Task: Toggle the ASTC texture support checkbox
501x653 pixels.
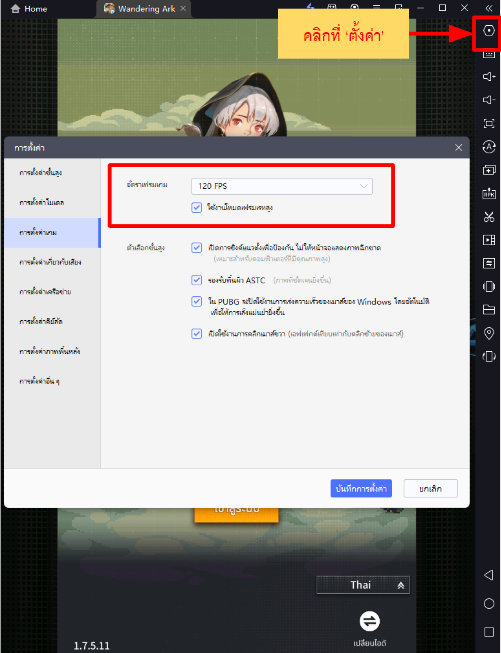Action: click(197, 280)
